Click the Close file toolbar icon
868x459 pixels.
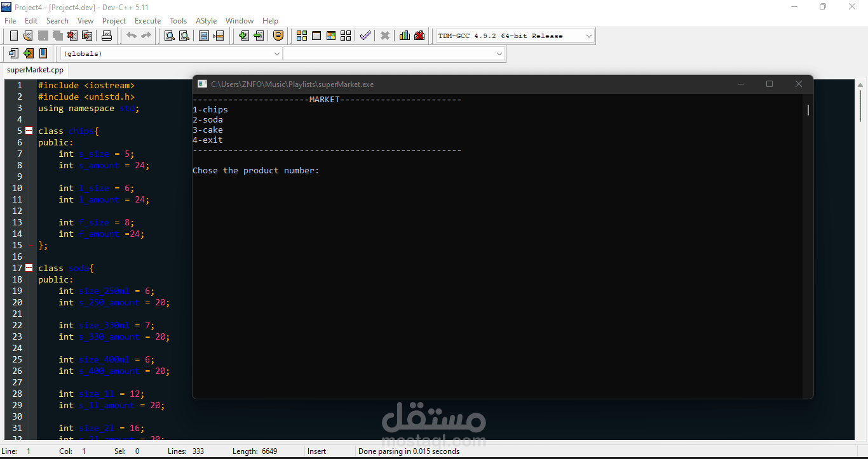(x=72, y=36)
